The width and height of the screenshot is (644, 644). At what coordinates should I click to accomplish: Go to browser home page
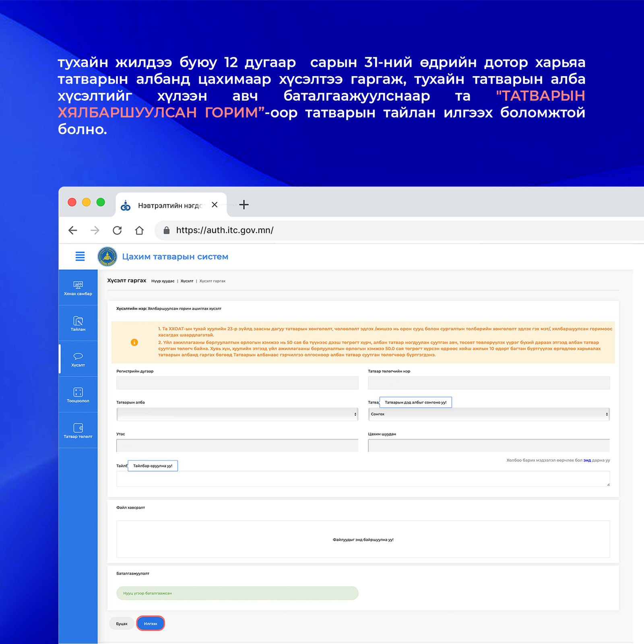pyautogui.click(x=139, y=230)
